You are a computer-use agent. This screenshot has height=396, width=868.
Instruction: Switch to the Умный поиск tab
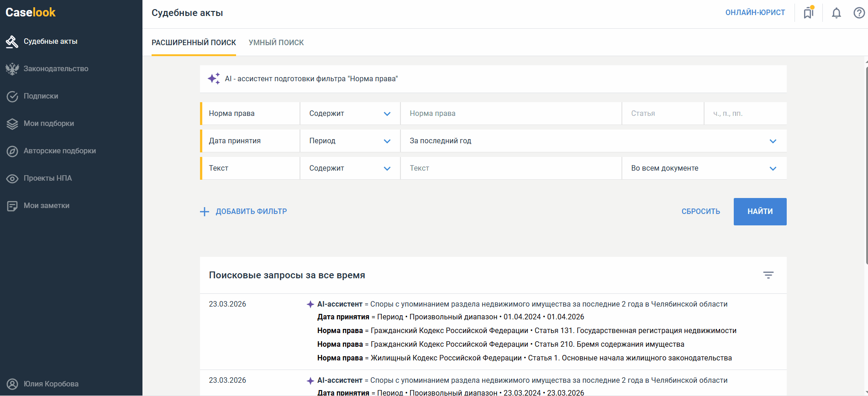[276, 42]
